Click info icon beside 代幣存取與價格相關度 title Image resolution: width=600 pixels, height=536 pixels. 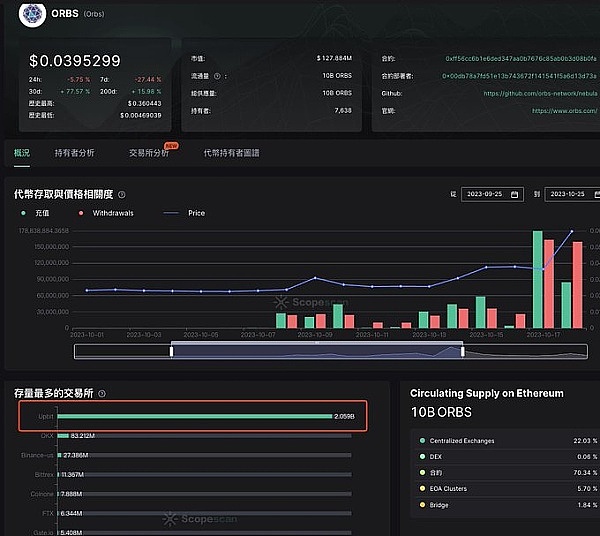click(122, 194)
